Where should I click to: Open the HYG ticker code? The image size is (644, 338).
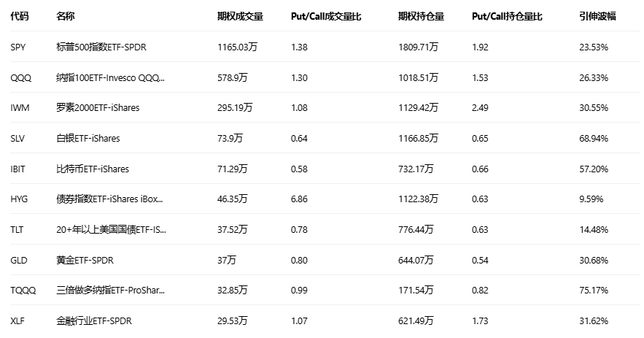(x=19, y=199)
